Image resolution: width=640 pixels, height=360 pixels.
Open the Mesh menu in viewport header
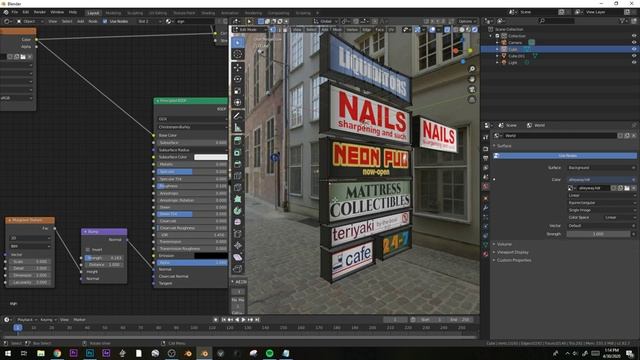(337, 29)
